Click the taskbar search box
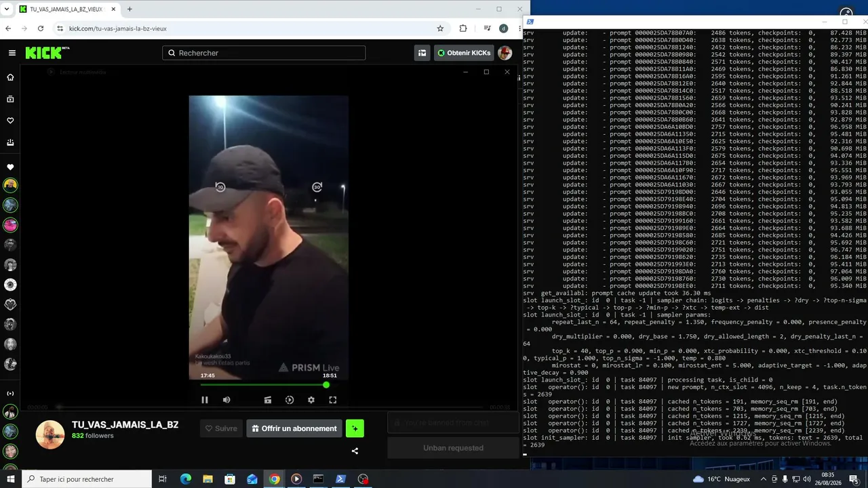This screenshot has width=868, height=488. point(86,479)
